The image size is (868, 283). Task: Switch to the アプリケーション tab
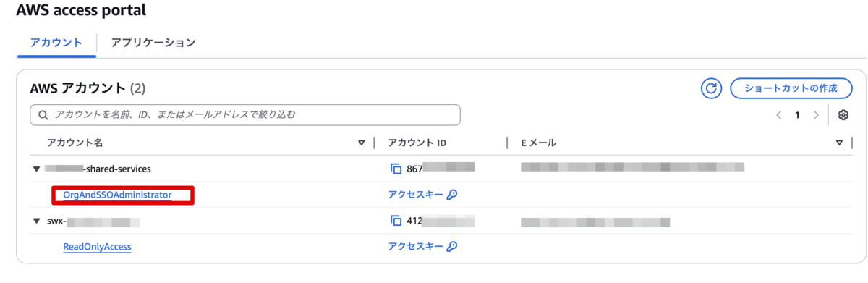pos(153,43)
